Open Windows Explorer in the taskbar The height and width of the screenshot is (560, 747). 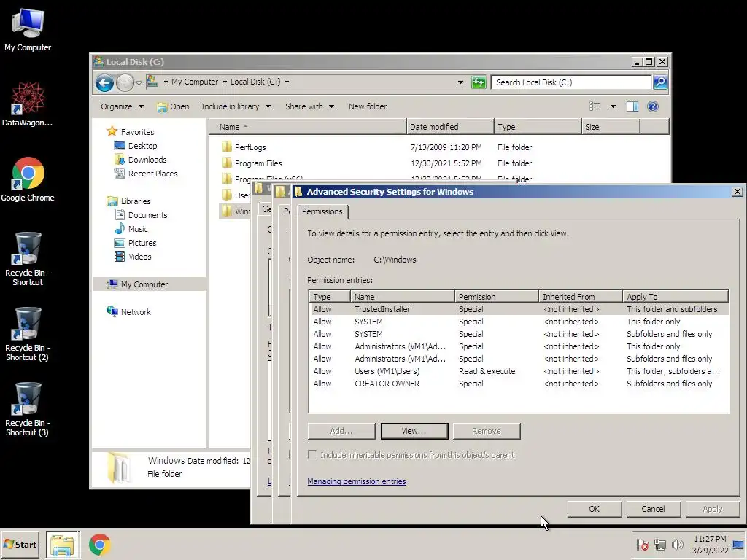pyautogui.click(x=63, y=545)
